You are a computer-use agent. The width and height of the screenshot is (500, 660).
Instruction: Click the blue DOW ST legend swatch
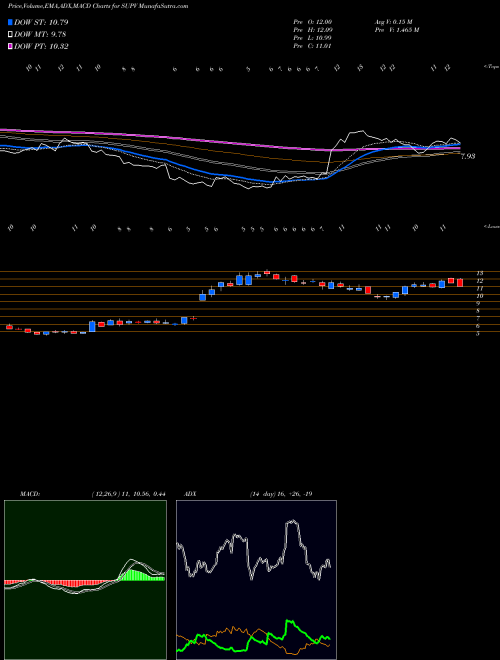point(11,22)
